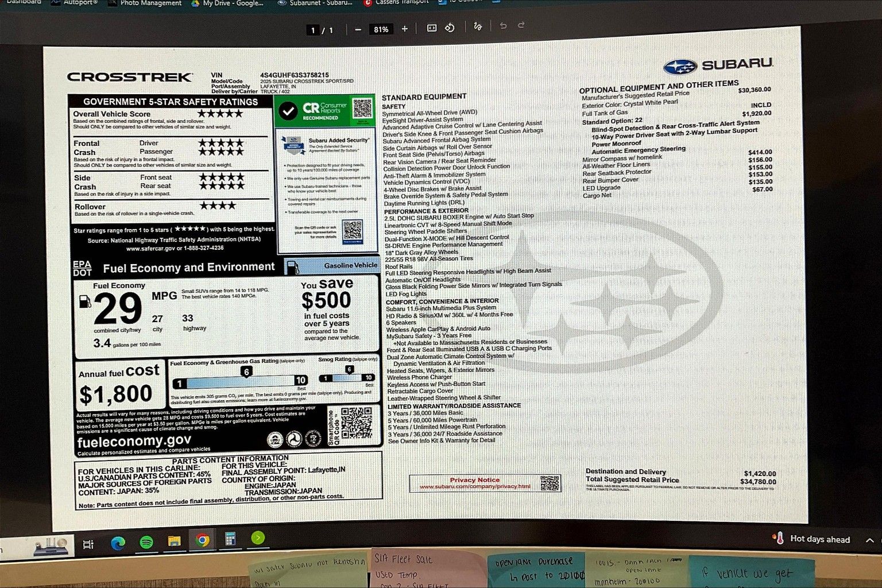The height and width of the screenshot is (588, 882).
Task: Click the $30,360.00 MSRP value
Action: (755, 90)
